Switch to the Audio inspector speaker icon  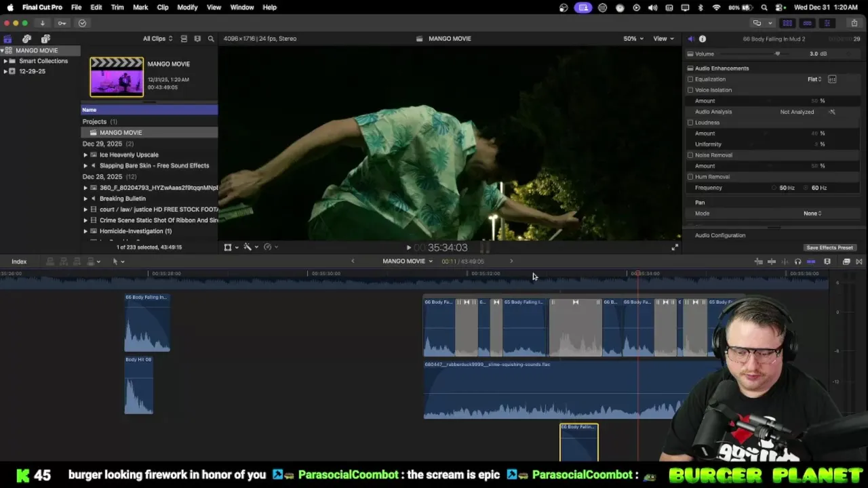[690, 39]
